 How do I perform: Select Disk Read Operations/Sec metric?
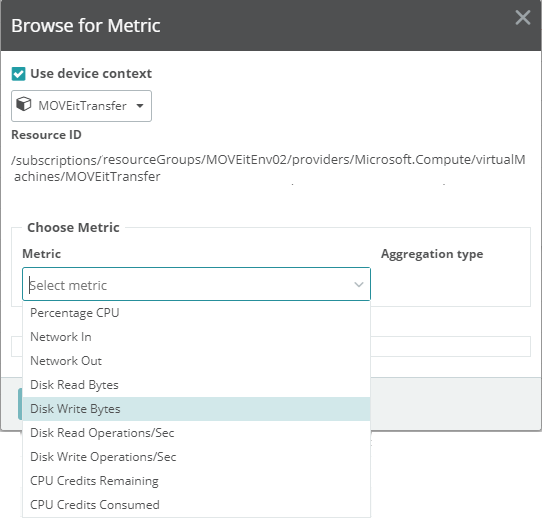click(x=196, y=433)
